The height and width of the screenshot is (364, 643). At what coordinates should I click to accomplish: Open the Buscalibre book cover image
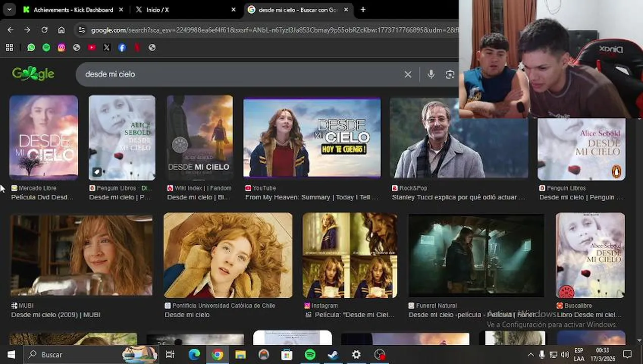[x=590, y=255]
